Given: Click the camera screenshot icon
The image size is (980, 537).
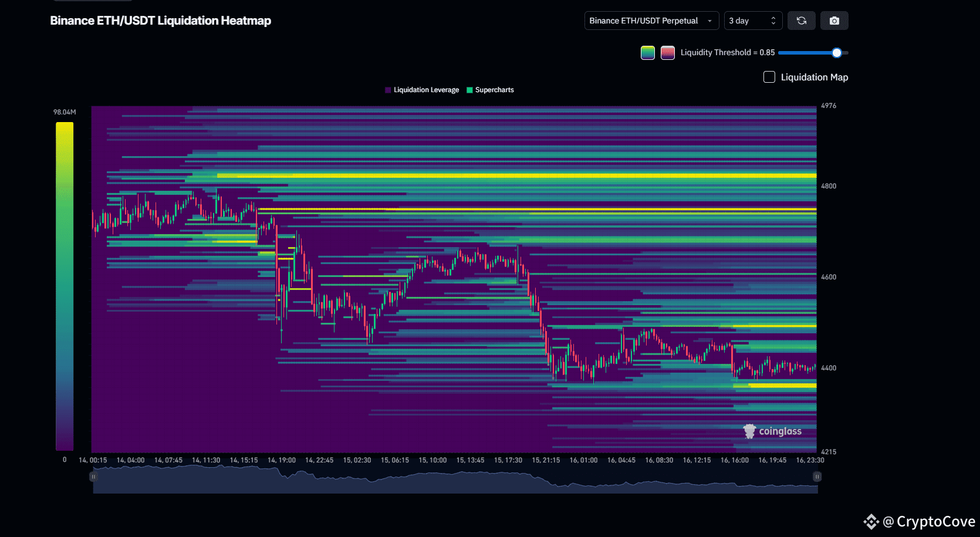Looking at the screenshot, I should [834, 21].
